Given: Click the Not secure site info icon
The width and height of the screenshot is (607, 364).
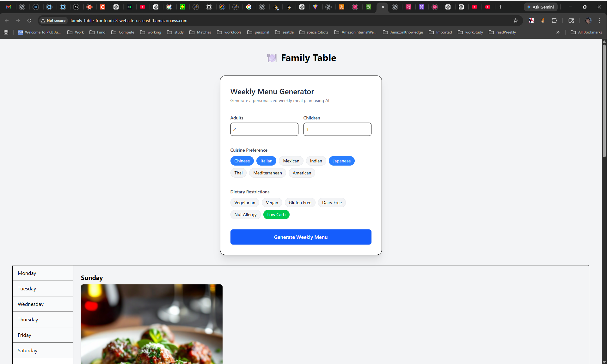Looking at the screenshot, I should (x=53, y=21).
